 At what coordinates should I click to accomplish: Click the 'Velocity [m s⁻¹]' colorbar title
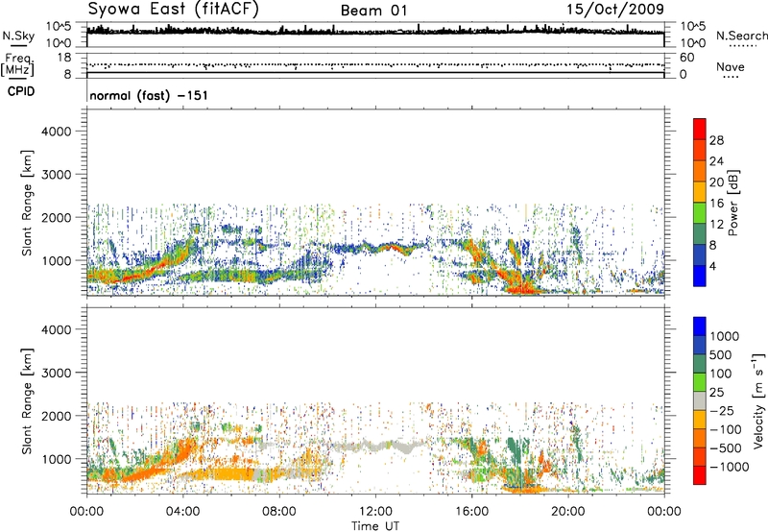[758, 400]
